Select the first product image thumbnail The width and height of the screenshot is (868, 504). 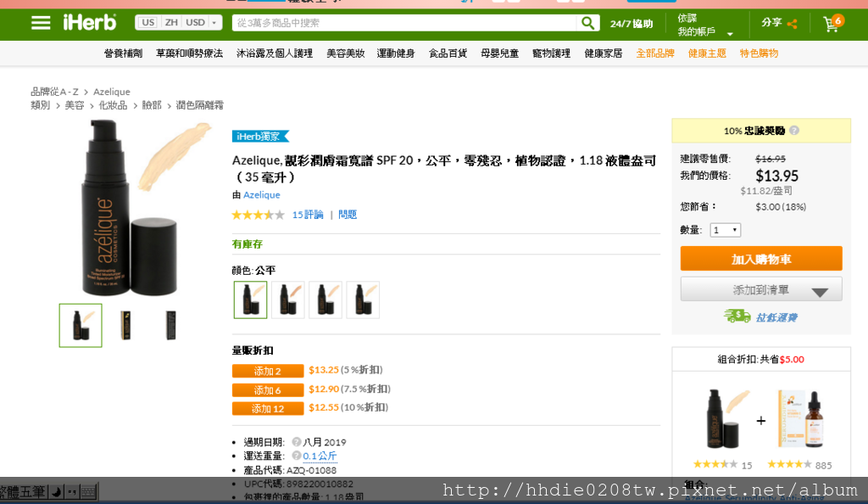pos(81,325)
